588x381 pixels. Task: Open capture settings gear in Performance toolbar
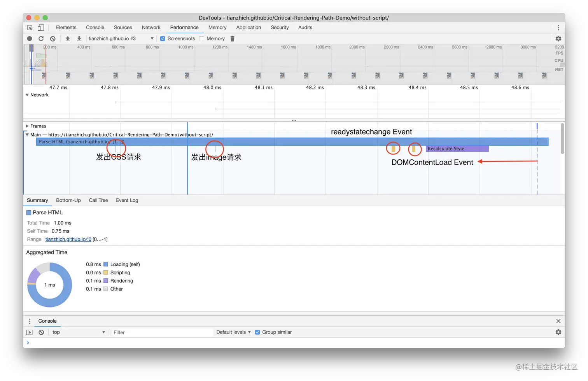click(x=558, y=38)
